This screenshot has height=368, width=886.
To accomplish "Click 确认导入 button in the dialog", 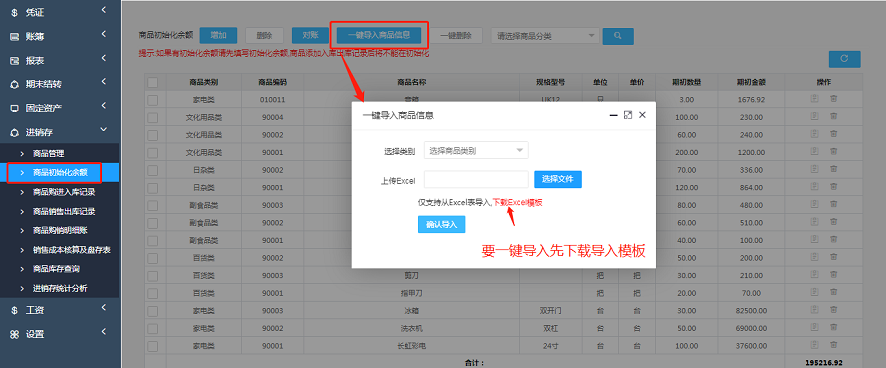I will (441, 224).
